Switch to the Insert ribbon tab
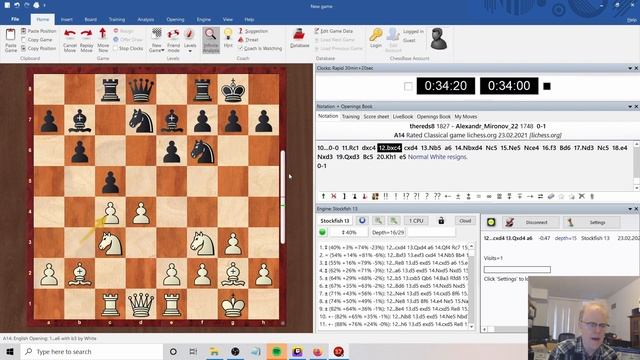 point(67,20)
